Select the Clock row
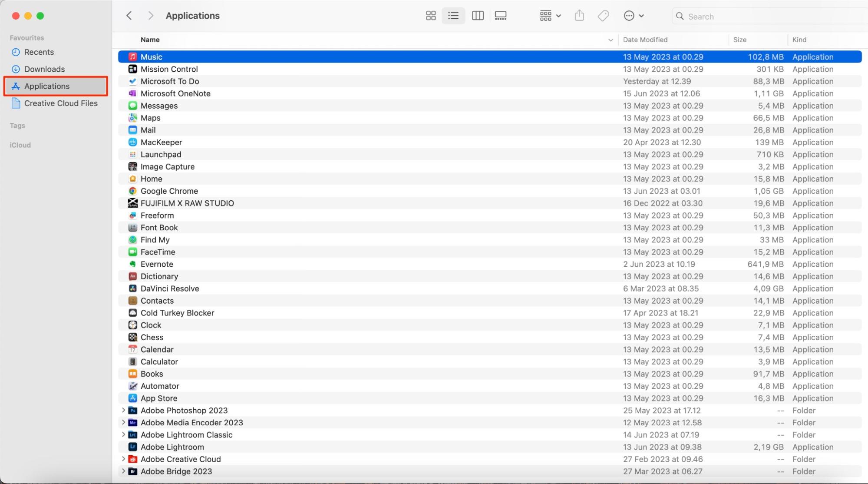868x484 pixels. click(490, 325)
